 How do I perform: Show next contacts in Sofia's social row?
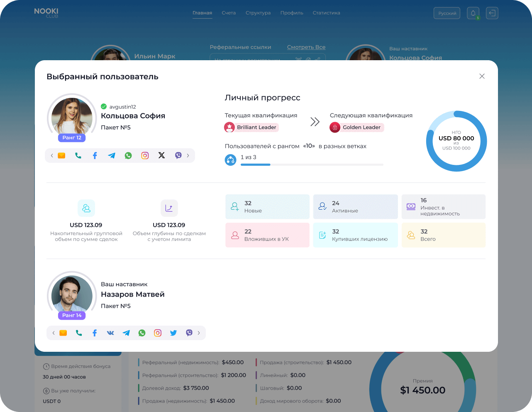(188, 155)
